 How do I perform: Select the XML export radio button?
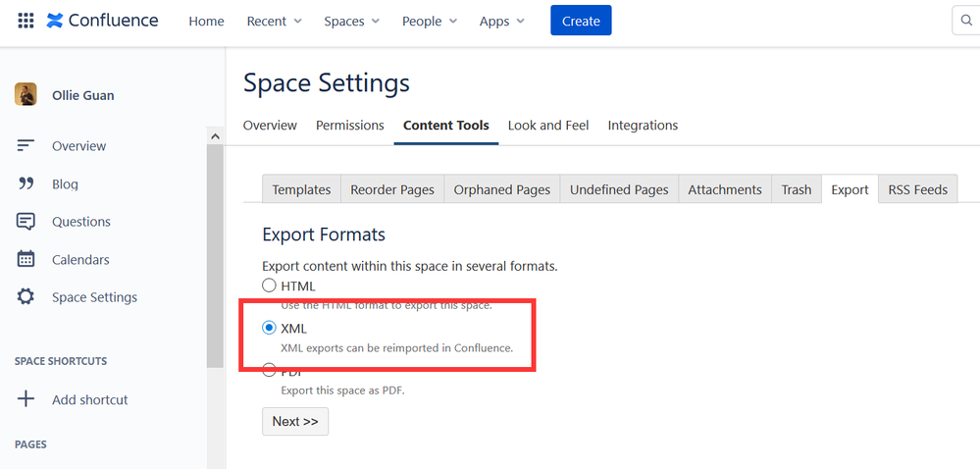[x=269, y=329]
